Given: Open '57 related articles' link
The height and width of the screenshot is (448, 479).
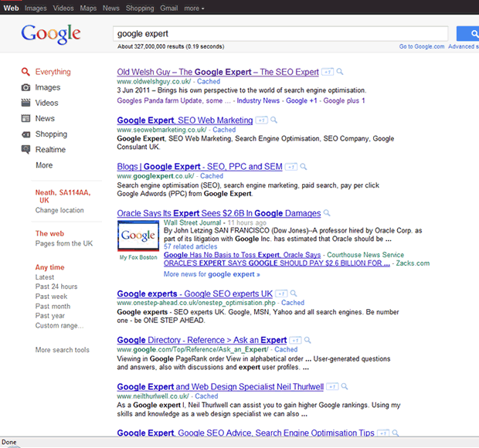Looking at the screenshot, I should click(190, 246).
